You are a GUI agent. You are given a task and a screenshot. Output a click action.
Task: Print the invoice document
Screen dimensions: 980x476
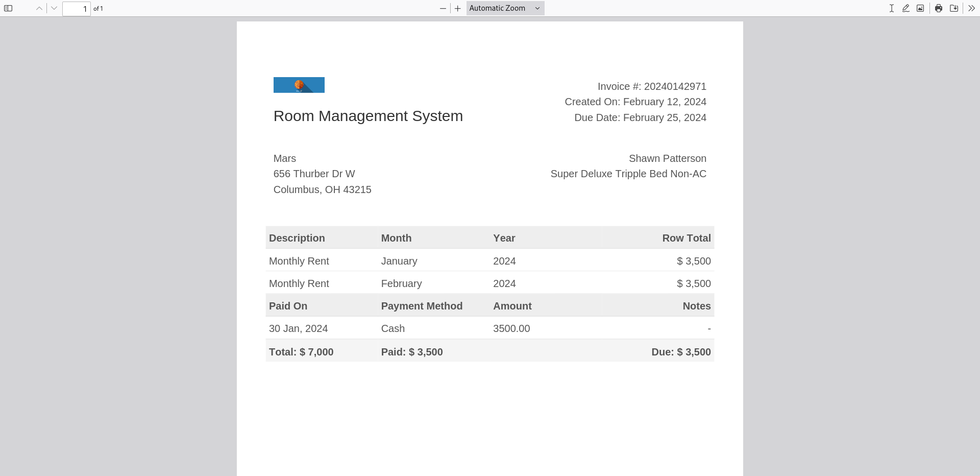939,8
